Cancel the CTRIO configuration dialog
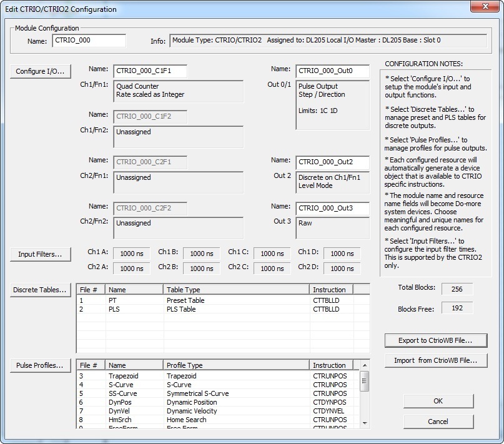Screen dimensions: 504x444 pos(438,422)
